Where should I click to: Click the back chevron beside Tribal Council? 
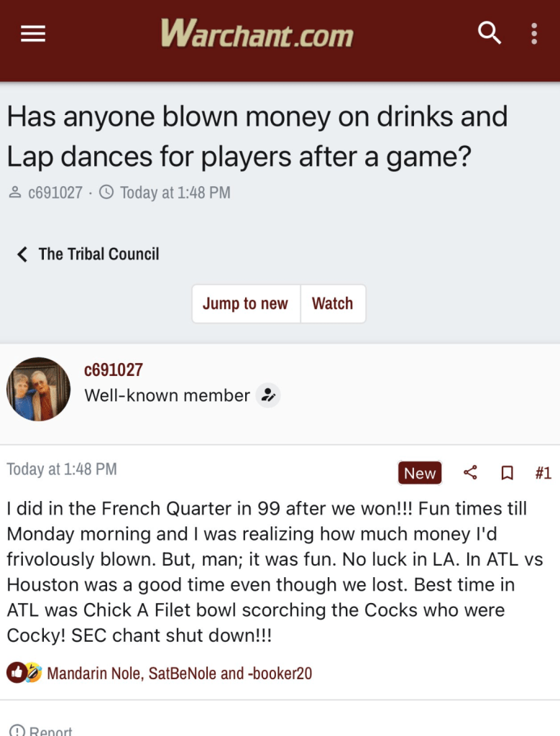pos(22,254)
